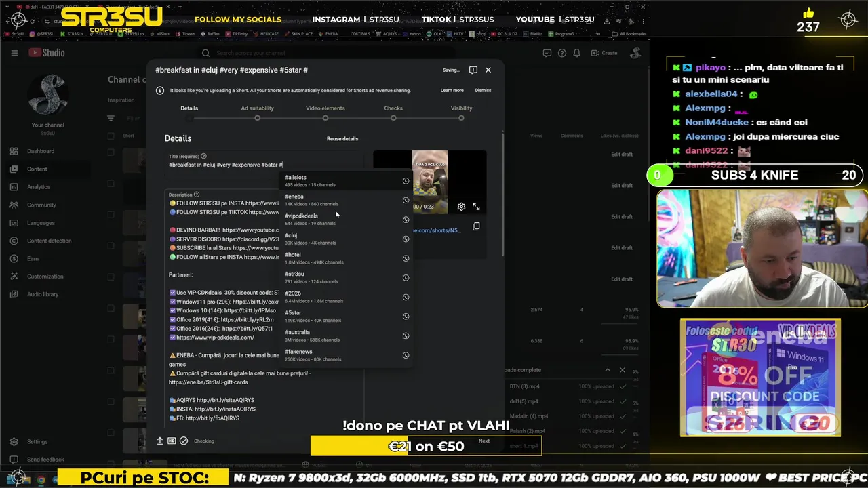Image resolution: width=868 pixels, height=488 pixels.
Task: Click the channel avatar image in sidebar
Action: 47,95
